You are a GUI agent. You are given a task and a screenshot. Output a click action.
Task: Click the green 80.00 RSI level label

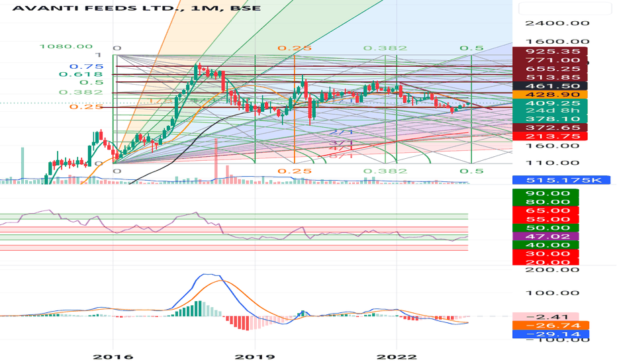[x=546, y=202]
